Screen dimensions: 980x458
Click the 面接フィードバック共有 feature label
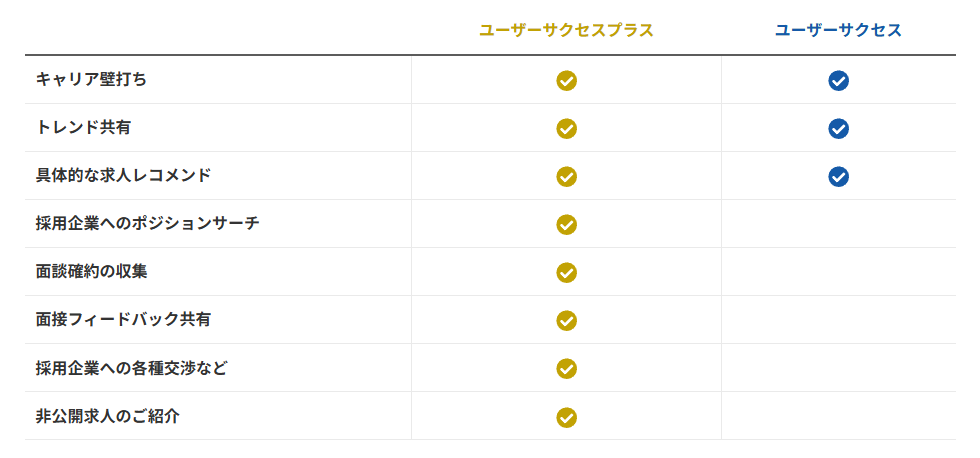123,319
